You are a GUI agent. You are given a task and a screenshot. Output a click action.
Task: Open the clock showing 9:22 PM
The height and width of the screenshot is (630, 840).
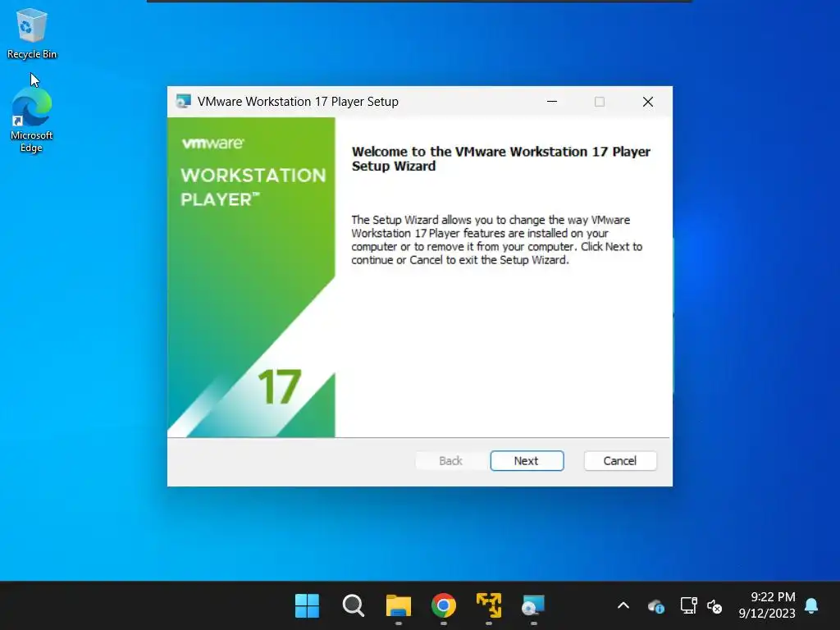click(x=767, y=605)
